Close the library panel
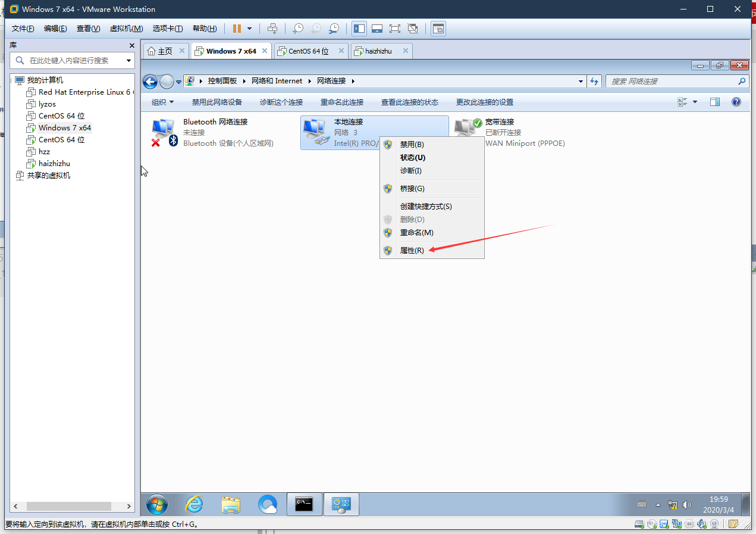The width and height of the screenshot is (756, 534). (132, 46)
